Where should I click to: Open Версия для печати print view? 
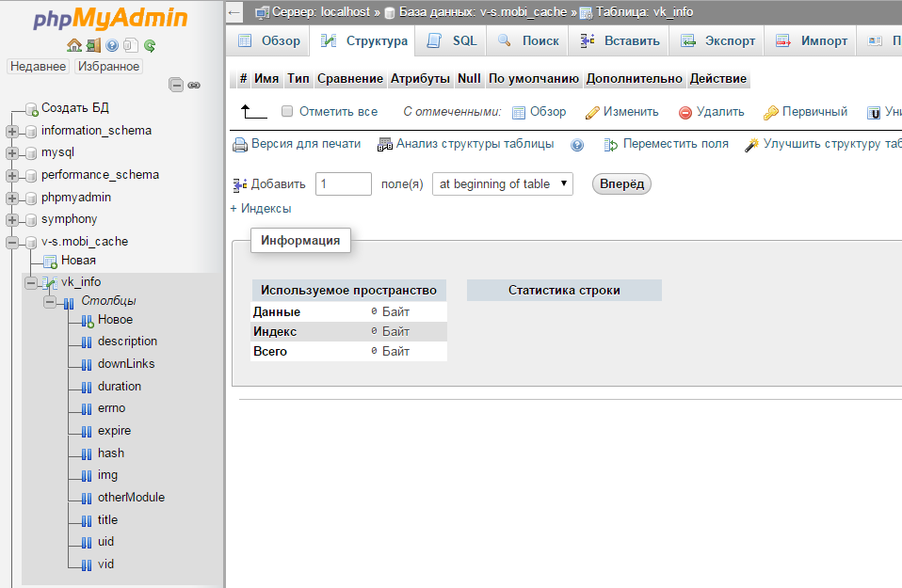[297, 144]
